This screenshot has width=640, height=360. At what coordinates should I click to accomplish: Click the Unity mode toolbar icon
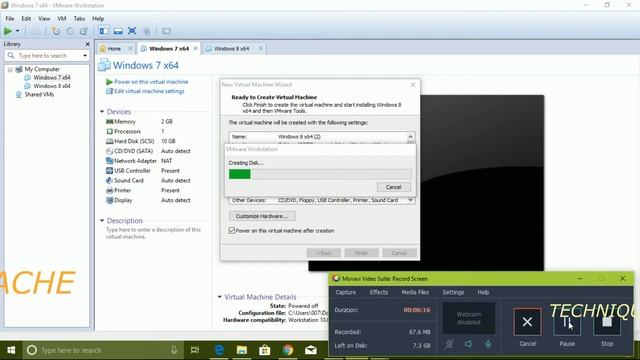pyautogui.click(x=147, y=31)
